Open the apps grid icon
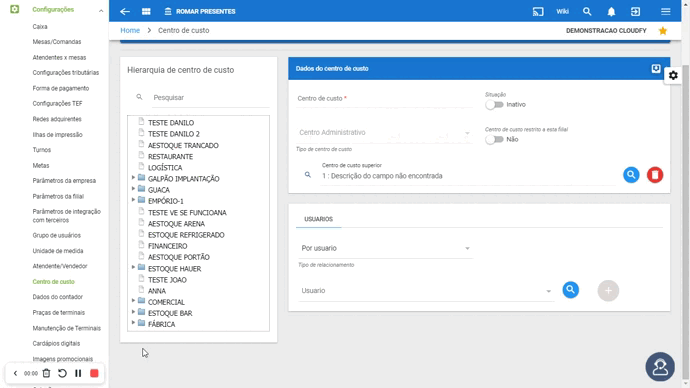The height and width of the screenshot is (388, 690). 146,11
